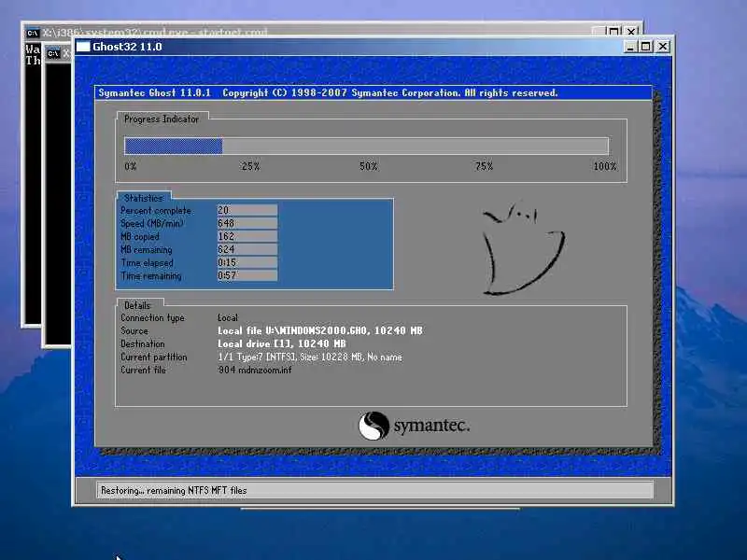The height and width of the screenshot is (560, 747).
Task: Click the MB remaining value 624
Action: click(247, 249)
